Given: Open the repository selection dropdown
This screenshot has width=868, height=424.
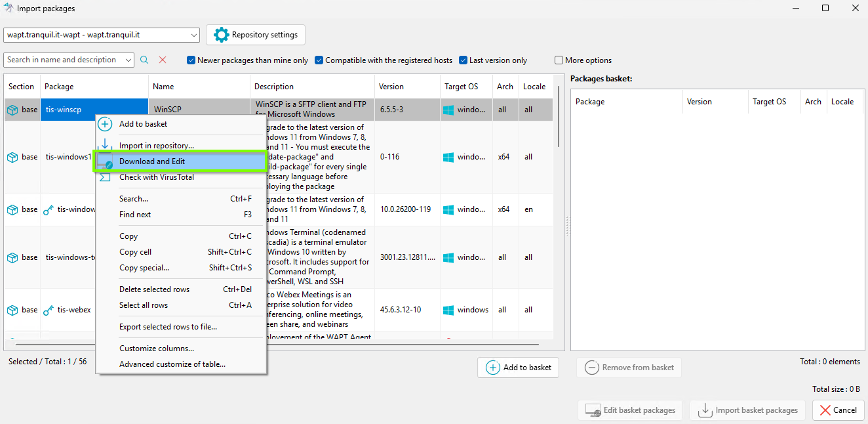Looking at the screenshot, I should click(x=102, y=35).
